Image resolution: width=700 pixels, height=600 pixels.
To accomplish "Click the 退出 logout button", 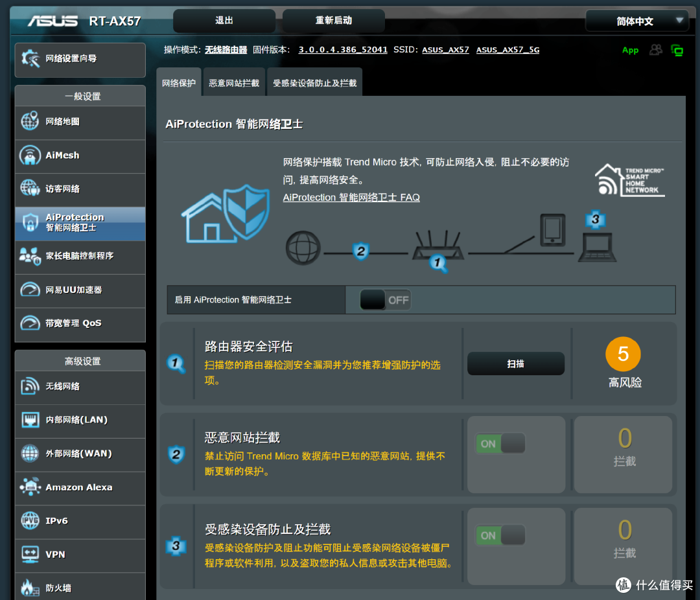I will point(224,21).
